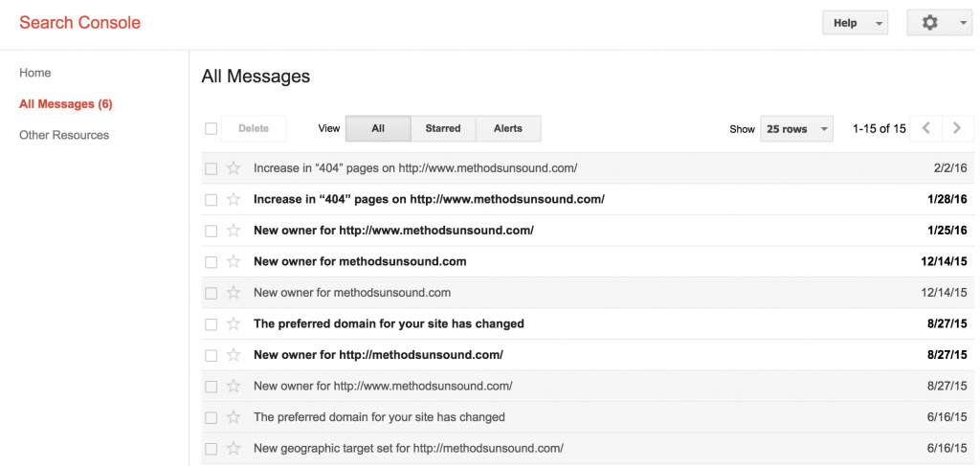The width and height of the screenshot is (980, 466).
Task: Star the New geographic target set message
Action: pyautogui.click(x=234, y=449)
